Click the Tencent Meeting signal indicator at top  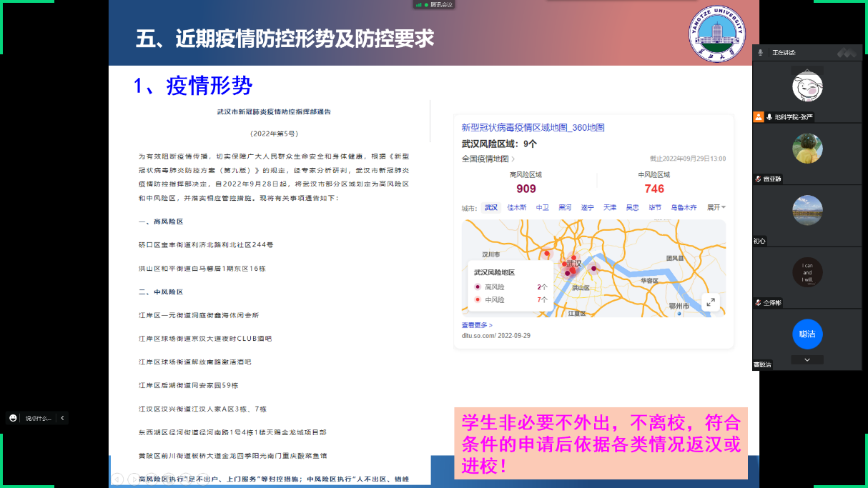[418, 5]
